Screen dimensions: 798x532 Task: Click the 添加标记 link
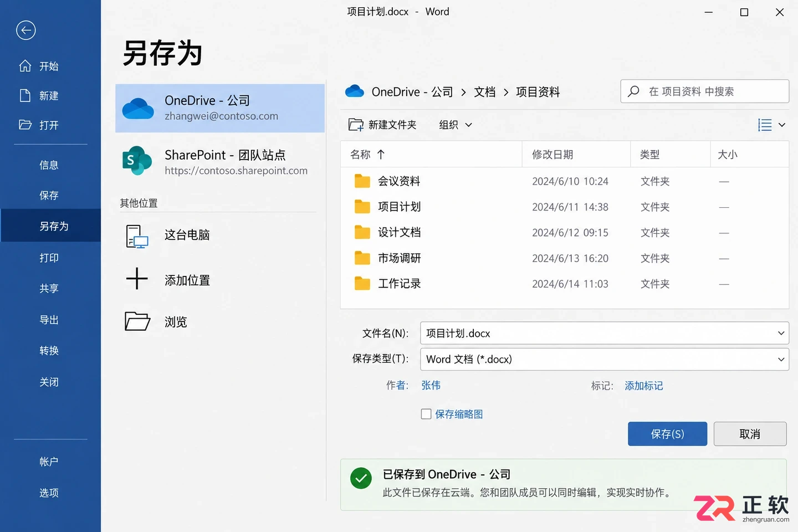pyautogui.click(x=644, y=385)
